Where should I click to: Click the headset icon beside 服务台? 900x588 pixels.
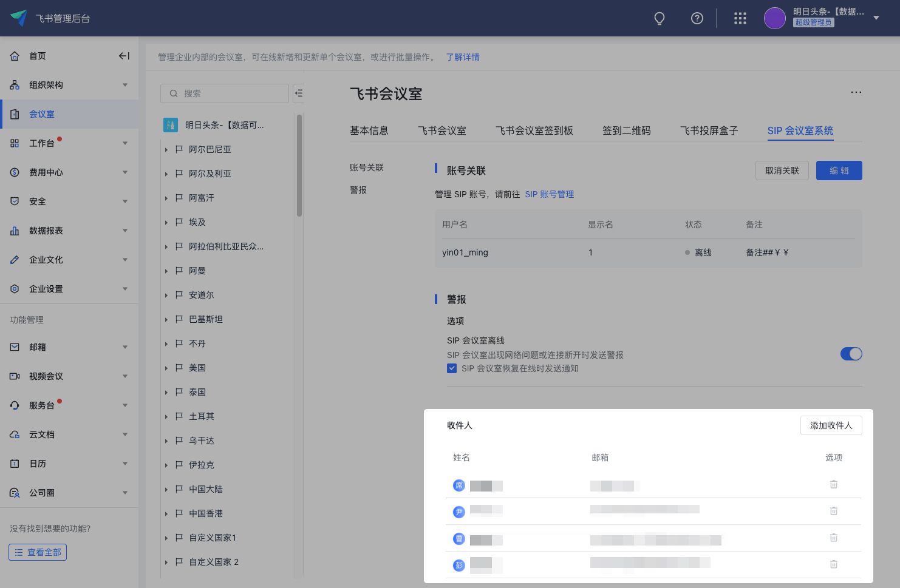point(15,405)
